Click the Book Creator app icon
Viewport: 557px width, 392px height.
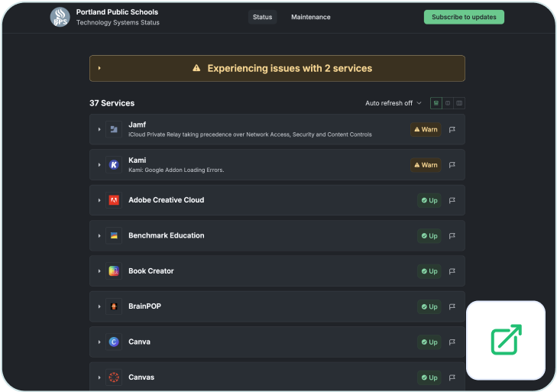click(114, 271)
